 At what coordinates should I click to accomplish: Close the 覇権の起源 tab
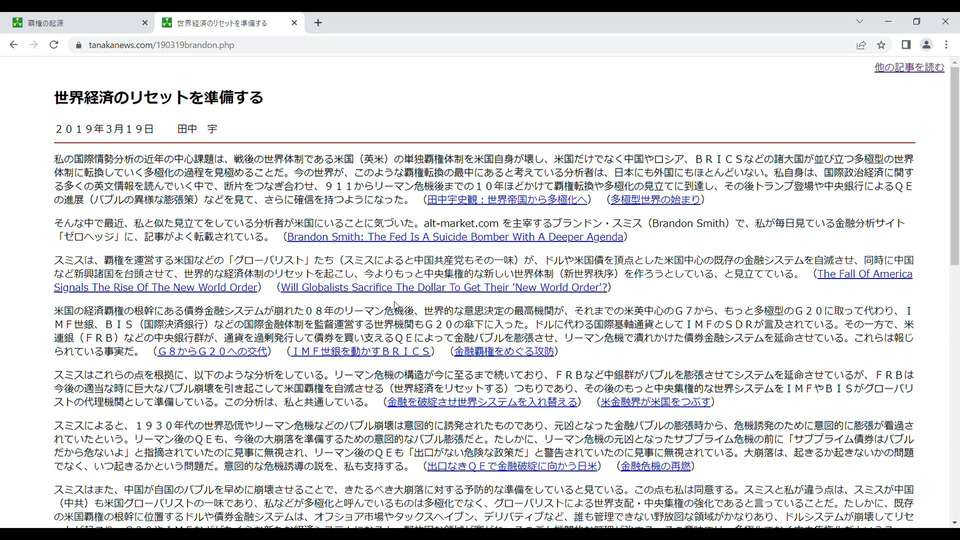point(144,23)
